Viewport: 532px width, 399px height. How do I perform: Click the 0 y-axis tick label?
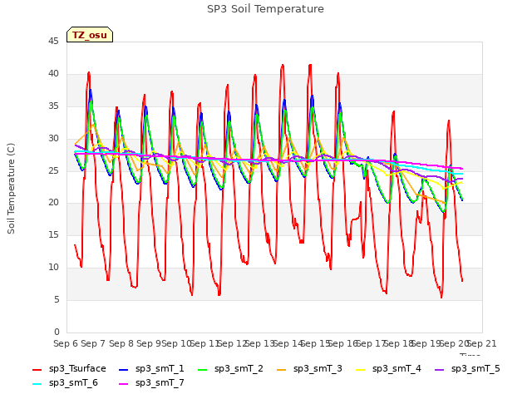click(x=57, y=332)
